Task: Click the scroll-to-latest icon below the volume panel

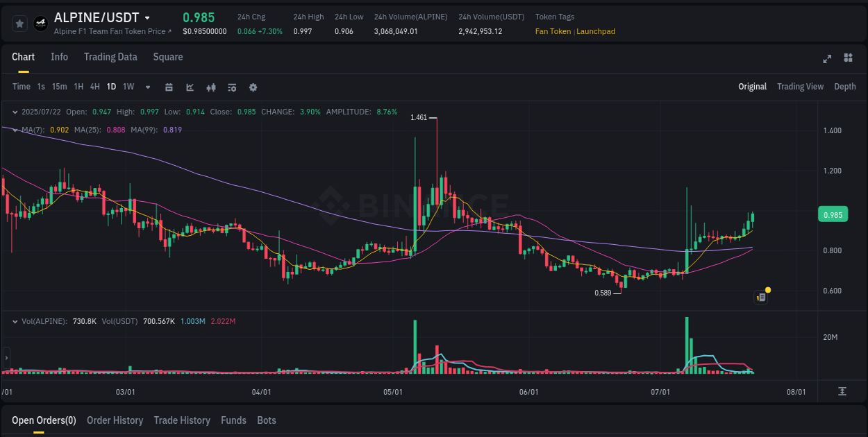Action: coord(843,391)
